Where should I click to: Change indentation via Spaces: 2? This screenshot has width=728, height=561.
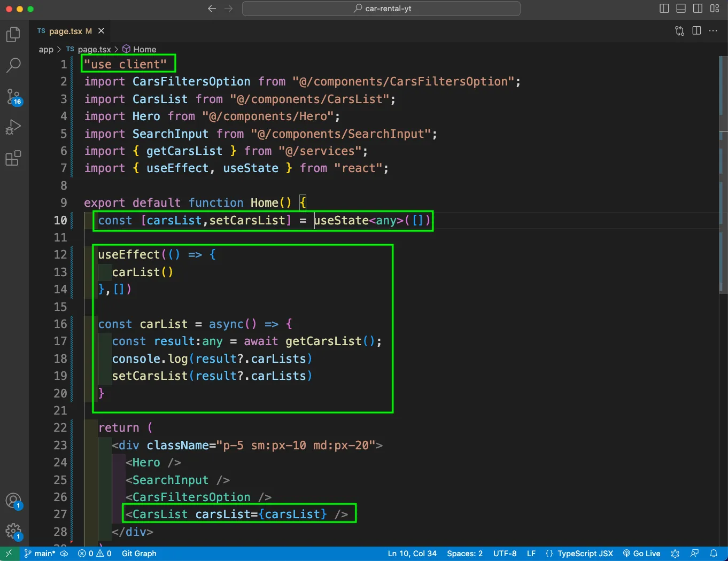(464, 554)
